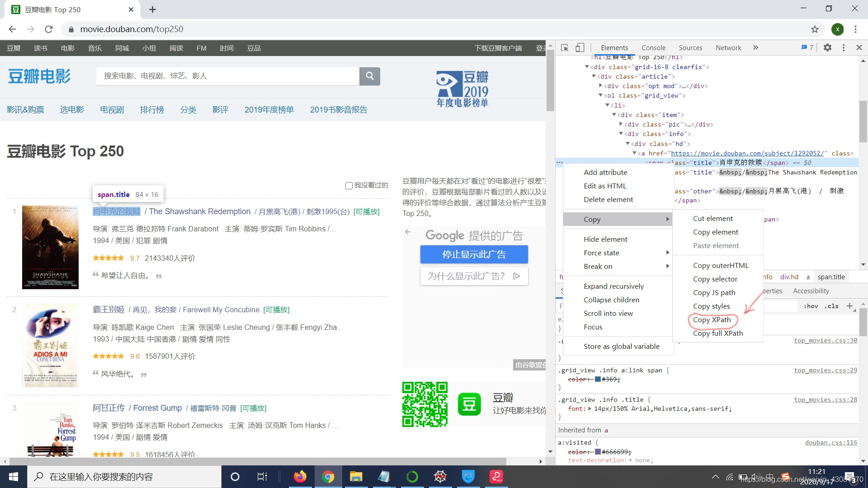Go back to the previous page

pos(12,29)
